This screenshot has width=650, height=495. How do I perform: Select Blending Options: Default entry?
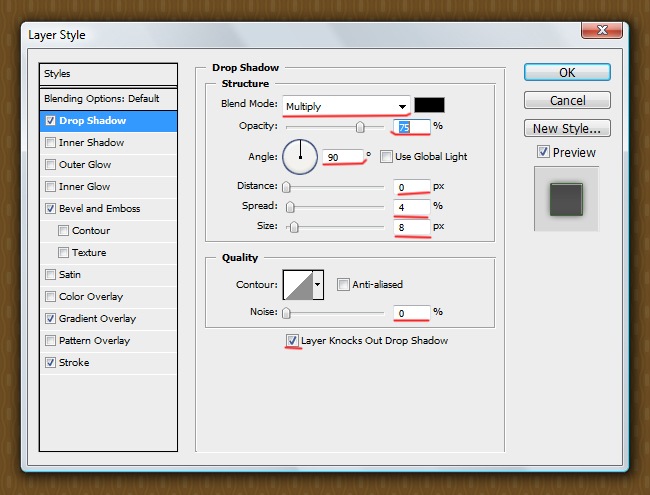point(101,99)
